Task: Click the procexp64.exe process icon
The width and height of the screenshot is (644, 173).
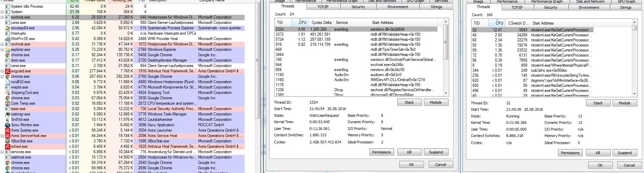Action: pyautogui.click(x=8, y=28)
